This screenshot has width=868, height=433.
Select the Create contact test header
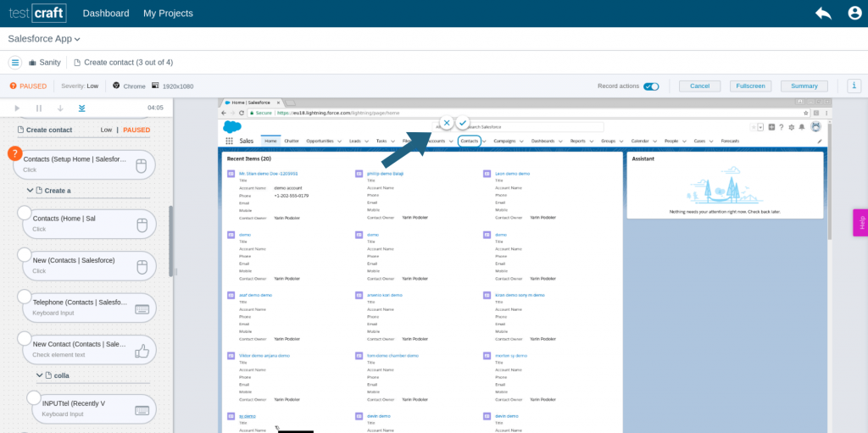pos(45,130)
